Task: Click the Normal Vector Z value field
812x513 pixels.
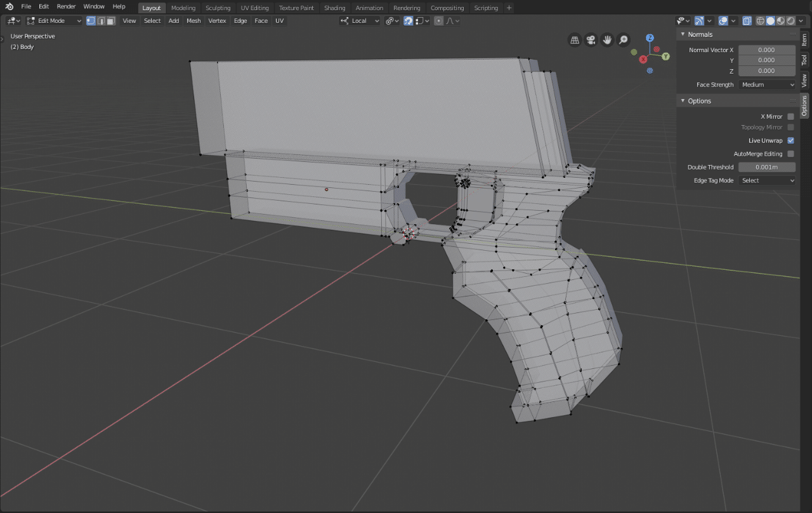Action: [767, 70]
